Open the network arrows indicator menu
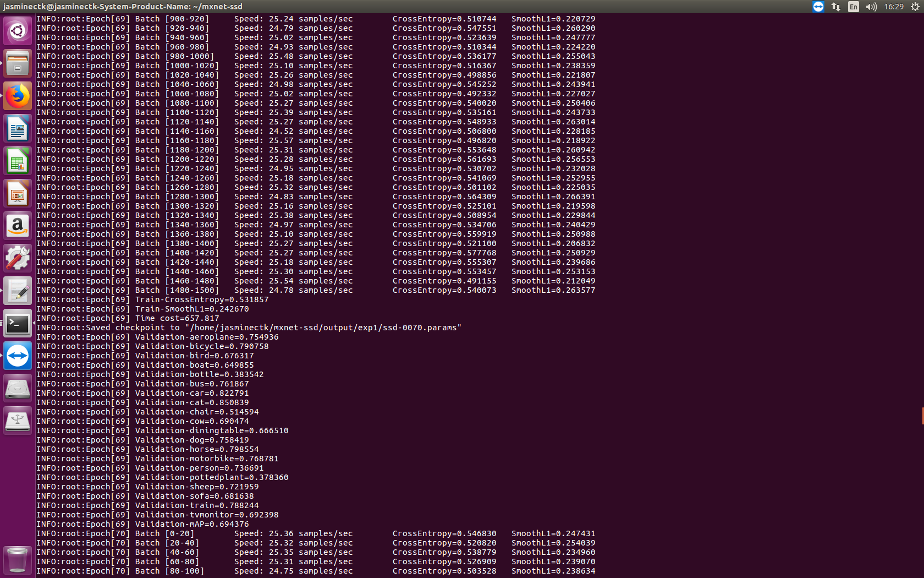 pyautogui.click(x=837, y=7)
